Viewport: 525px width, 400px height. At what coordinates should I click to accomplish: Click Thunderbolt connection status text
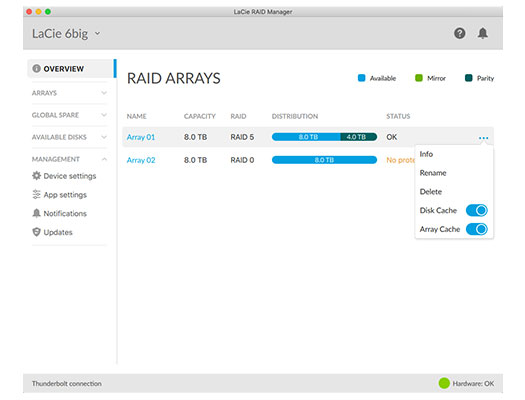(67, 384)
